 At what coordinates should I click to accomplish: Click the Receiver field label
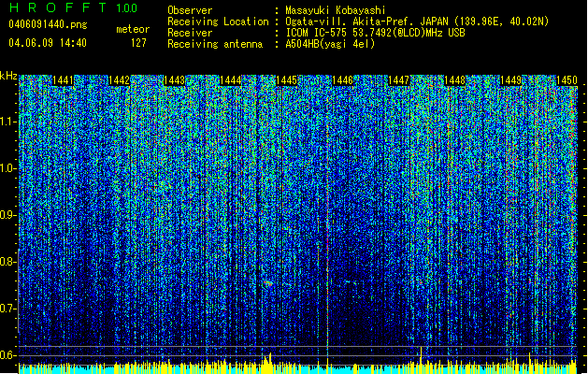(x=190, y=33)
